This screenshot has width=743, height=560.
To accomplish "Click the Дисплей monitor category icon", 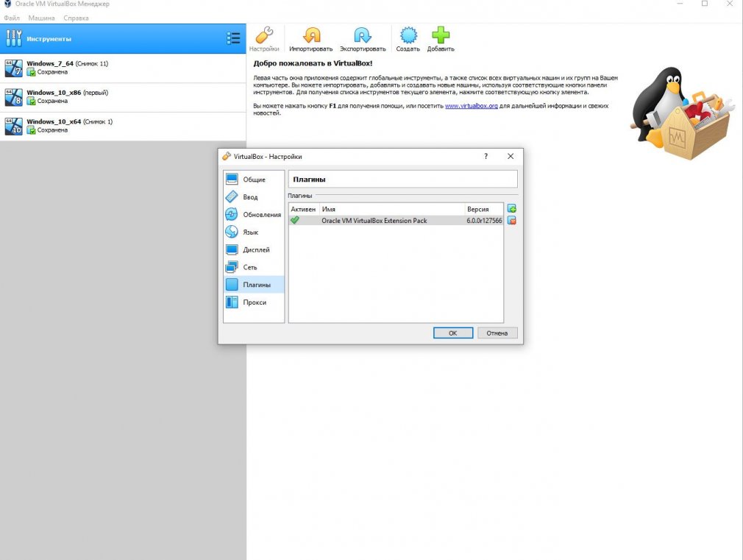I will pyautogui.click(x=232, y=249).
